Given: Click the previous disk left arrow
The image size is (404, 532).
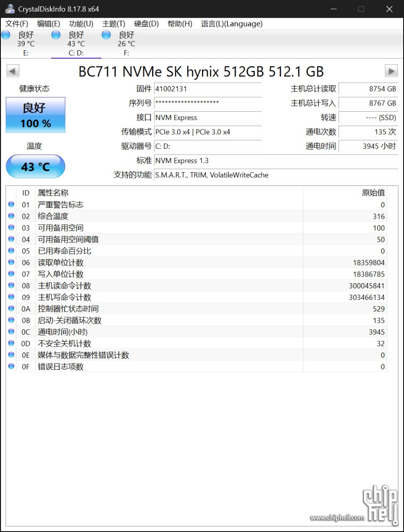Looking at the screenshot, I should (x=13, y=71).
